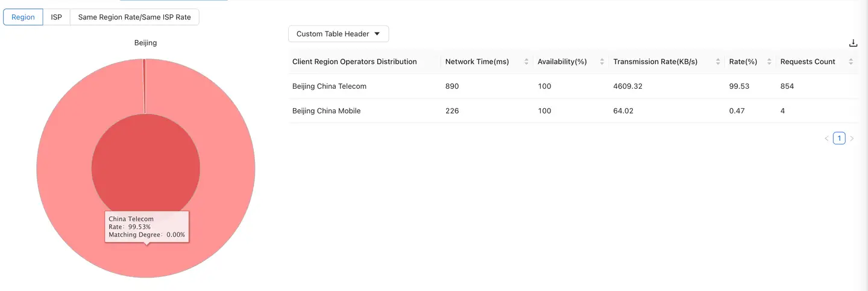
Task: Open Custom Table Header dropdown
Action: [x=338, y=34]
